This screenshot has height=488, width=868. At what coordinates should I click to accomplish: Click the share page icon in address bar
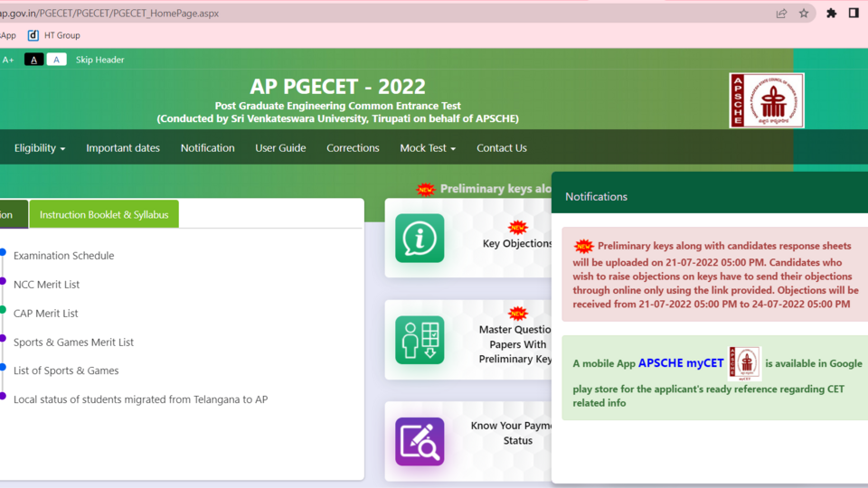click(x=781, y=14)
